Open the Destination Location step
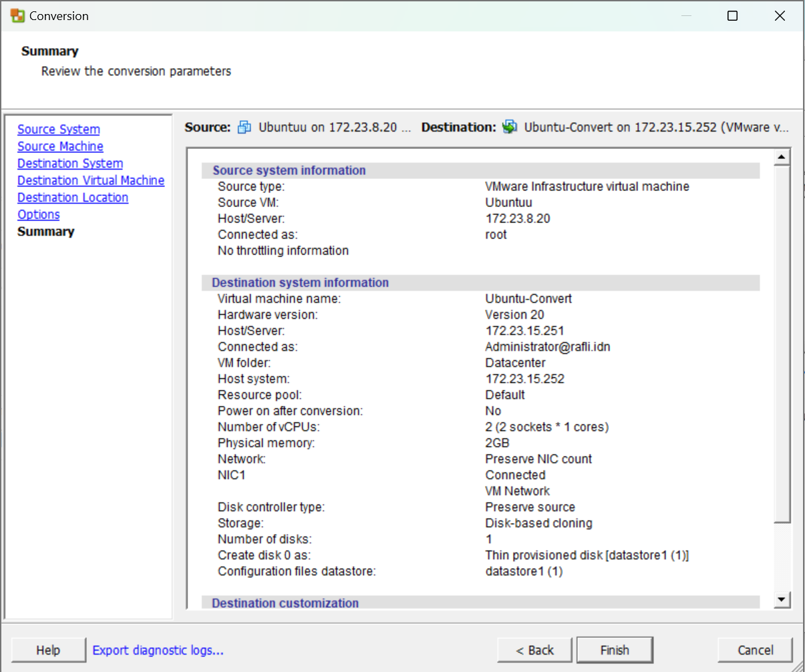This screenshot has width=805, height=672. tap(73, 197)
